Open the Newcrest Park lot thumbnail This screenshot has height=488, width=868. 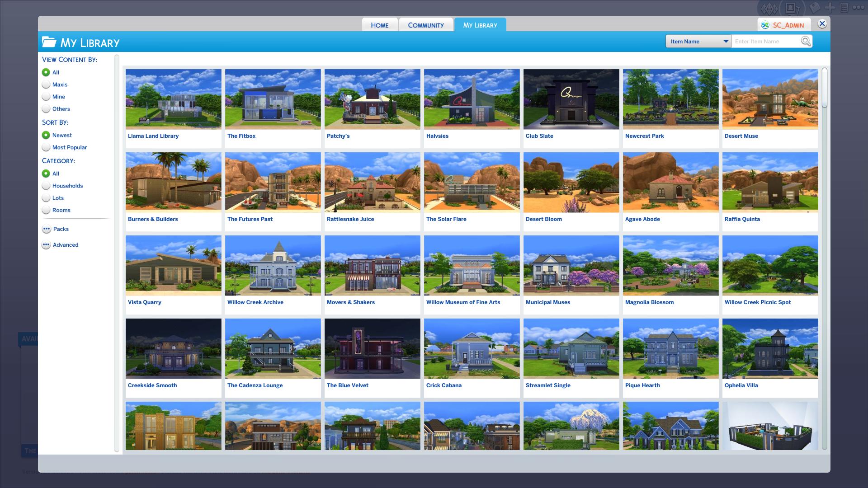[x=671, y=99]
